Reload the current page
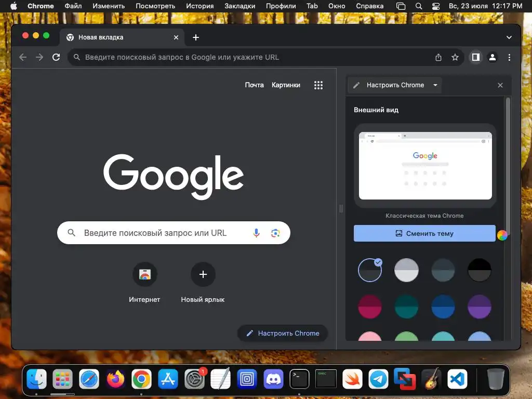 tap(56, 57)
